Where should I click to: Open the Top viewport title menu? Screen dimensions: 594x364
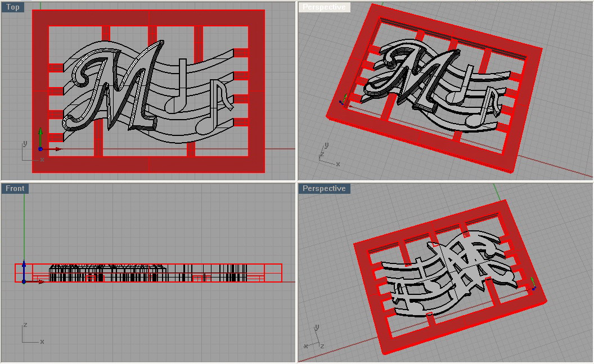pyautogui.click(x=13, y=7)
